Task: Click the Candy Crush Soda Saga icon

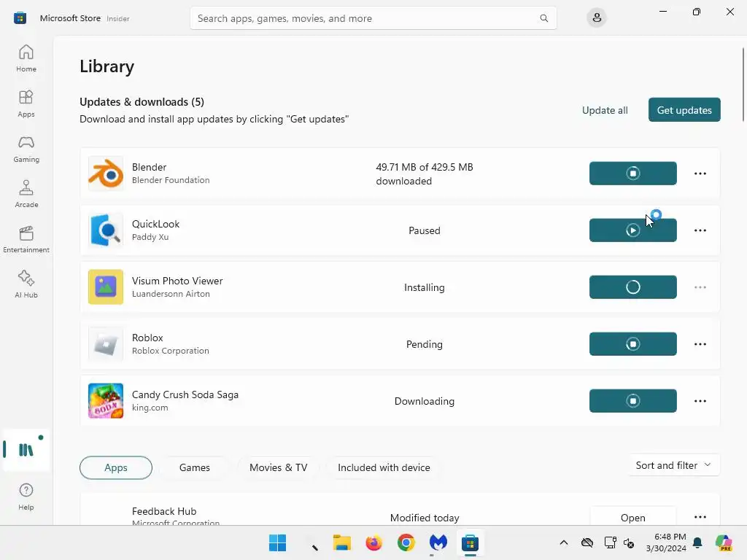Action: tap(106, 401)
